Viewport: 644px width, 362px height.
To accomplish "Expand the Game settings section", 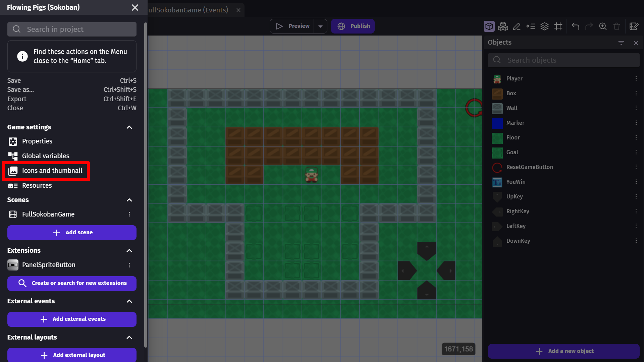I will [x=129, y=127].
